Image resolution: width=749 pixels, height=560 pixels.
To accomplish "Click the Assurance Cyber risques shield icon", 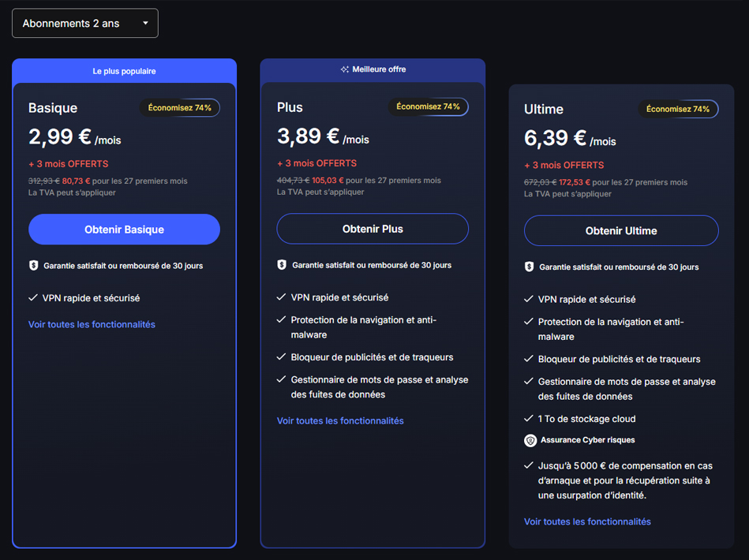I will (530, 440).
